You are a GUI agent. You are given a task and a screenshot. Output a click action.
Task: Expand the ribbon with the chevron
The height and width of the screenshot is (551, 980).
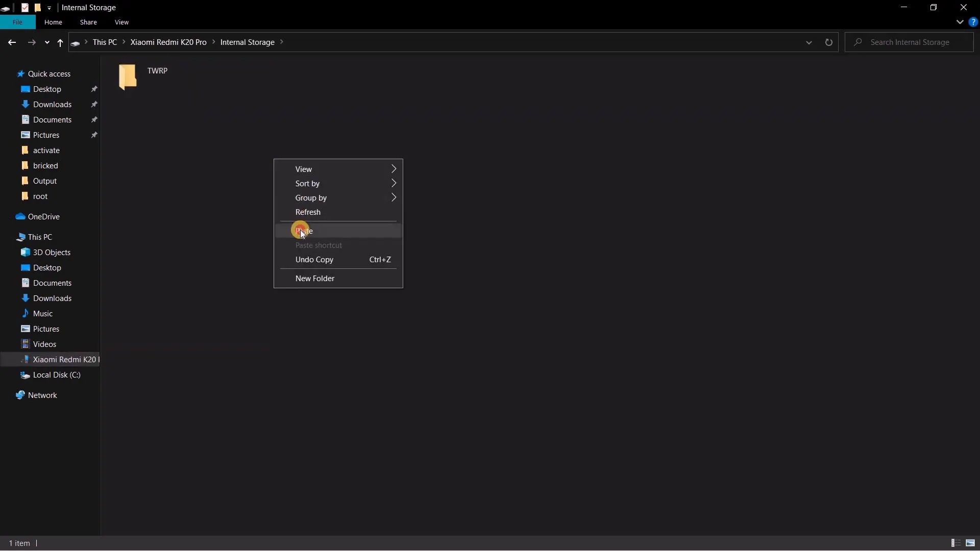[x=960, y=22]
